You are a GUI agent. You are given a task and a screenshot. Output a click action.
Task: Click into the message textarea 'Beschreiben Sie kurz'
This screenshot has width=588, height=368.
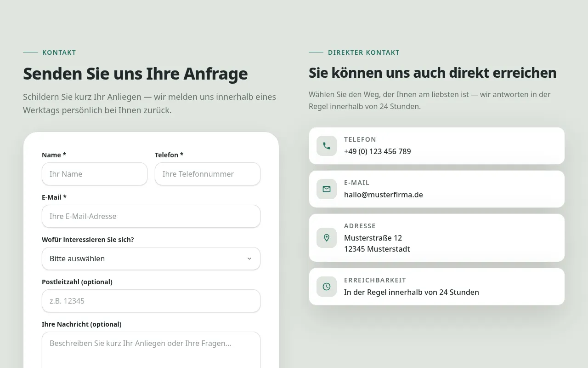pyautogui.click(x=151, y=350)
